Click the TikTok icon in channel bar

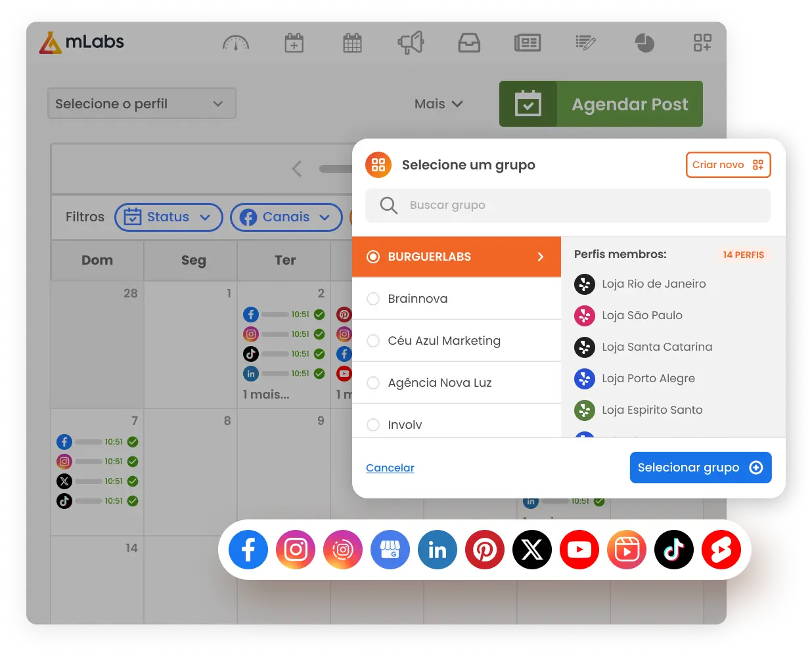tap(673, 550)
